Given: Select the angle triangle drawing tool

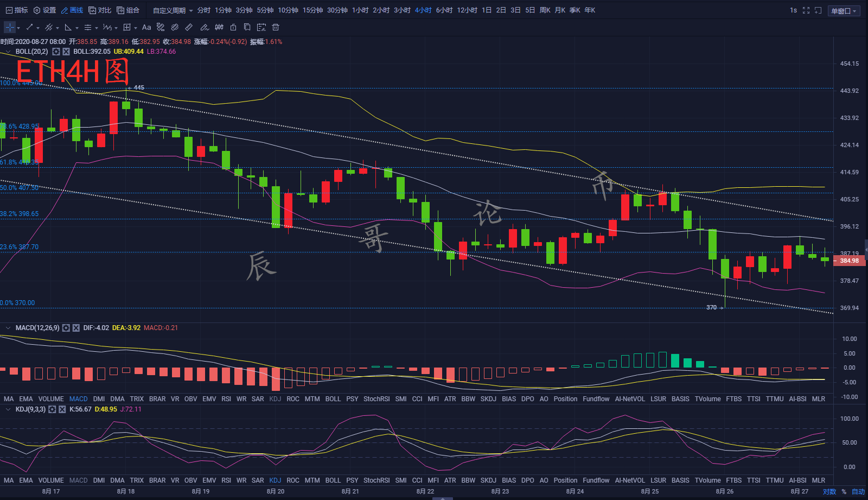Looking at the screenshot, I should (x=68, y=27).
